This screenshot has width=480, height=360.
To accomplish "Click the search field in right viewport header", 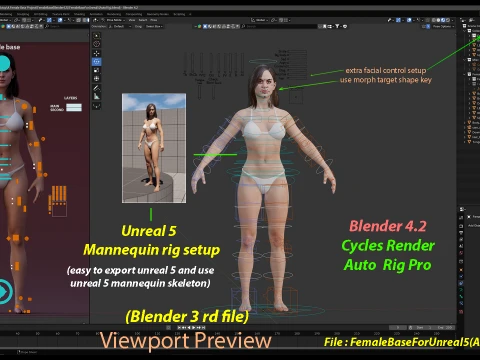I will point(279,26).
